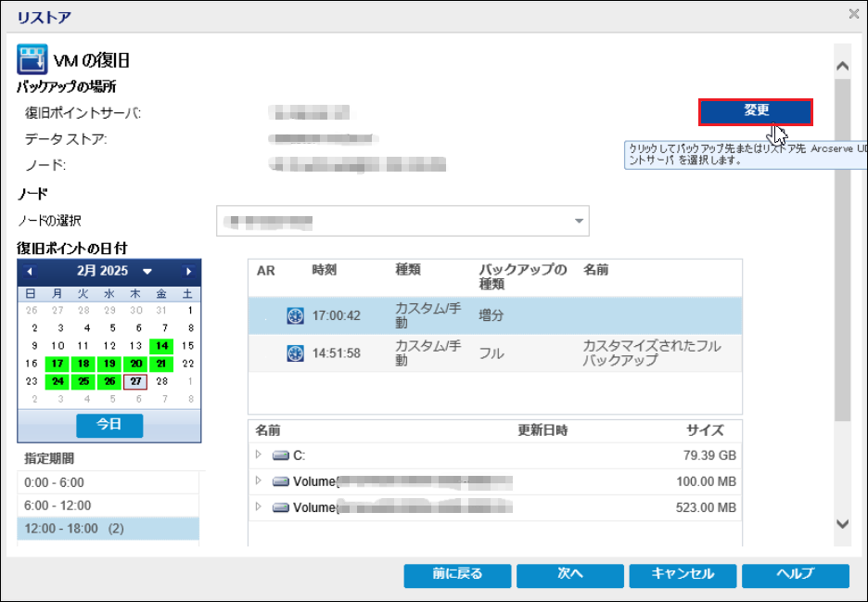Screen dimensions: 868x602
Task: Select calendar date 21
Action: (x=161, y=364)
